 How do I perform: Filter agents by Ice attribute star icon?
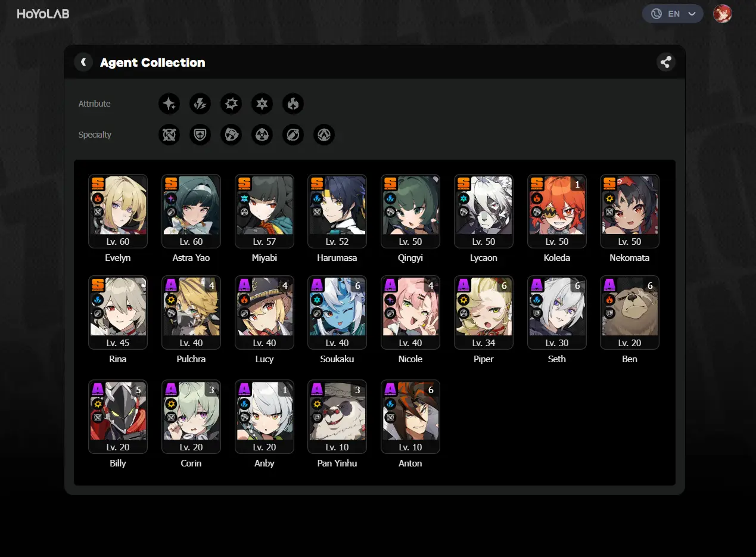coord(262,104)
